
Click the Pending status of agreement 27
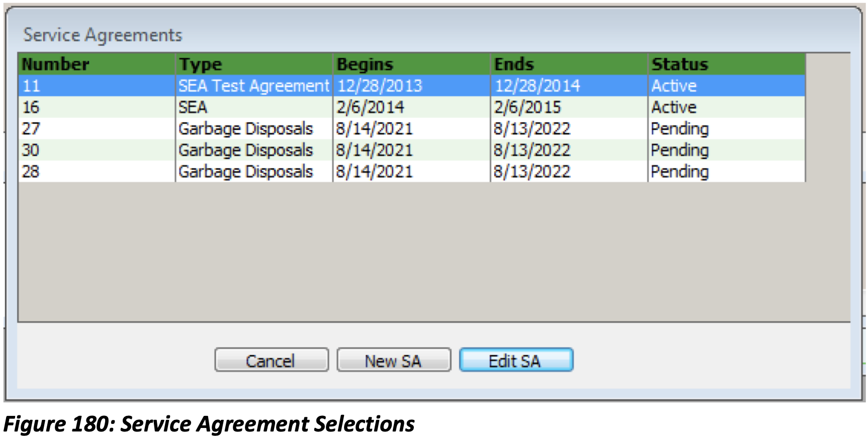681,128
